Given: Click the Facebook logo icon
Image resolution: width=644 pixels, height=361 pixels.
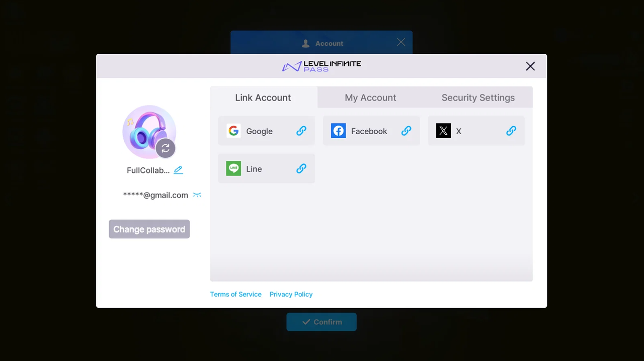Looking at the screenshot, I should [x=338, y=131].
